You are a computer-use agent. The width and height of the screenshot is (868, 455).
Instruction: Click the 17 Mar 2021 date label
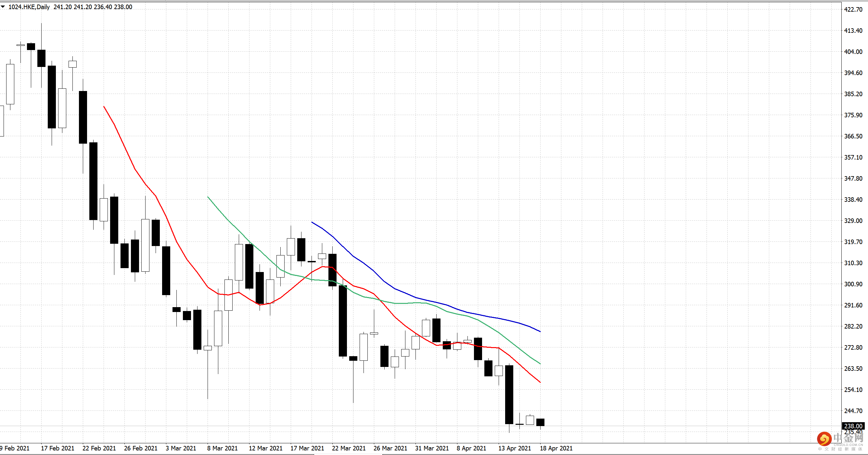[x=307, y=448]
